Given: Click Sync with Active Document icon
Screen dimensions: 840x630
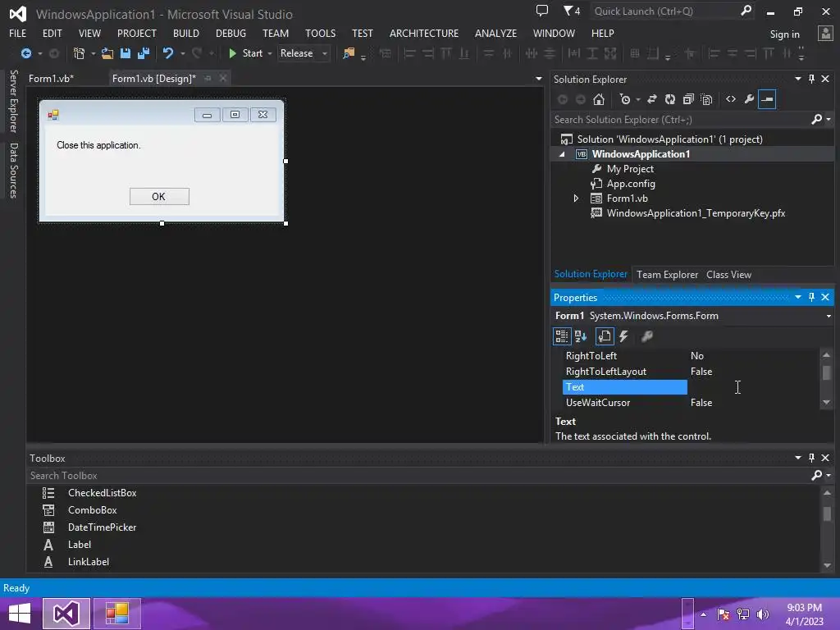Looking at the screenshot, I should 652,99.
